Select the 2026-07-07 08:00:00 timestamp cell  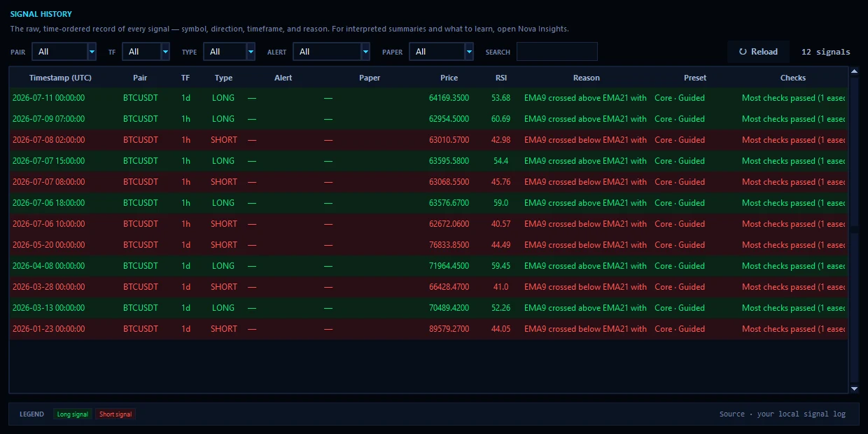pyautogui.click(x=48, y=182)
